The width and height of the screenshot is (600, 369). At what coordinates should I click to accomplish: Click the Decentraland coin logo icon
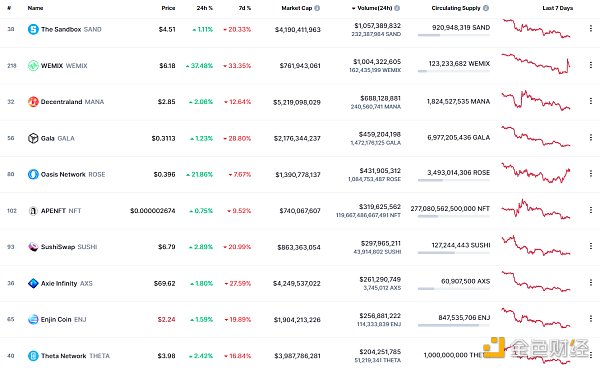click(x=33, y=102)
